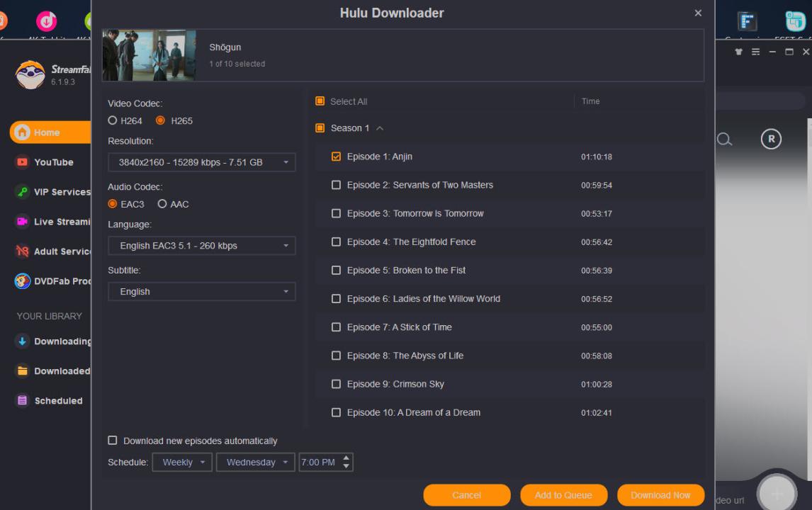Viewport: 812px width, 510px height.
Task: Select the H264 video codec radio
Action: tap(113, 120)
